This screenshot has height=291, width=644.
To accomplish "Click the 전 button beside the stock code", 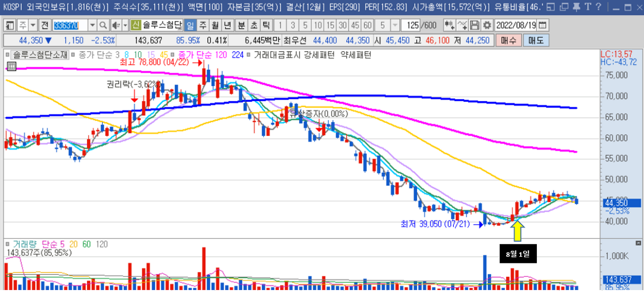I will [x=45, y=25].
